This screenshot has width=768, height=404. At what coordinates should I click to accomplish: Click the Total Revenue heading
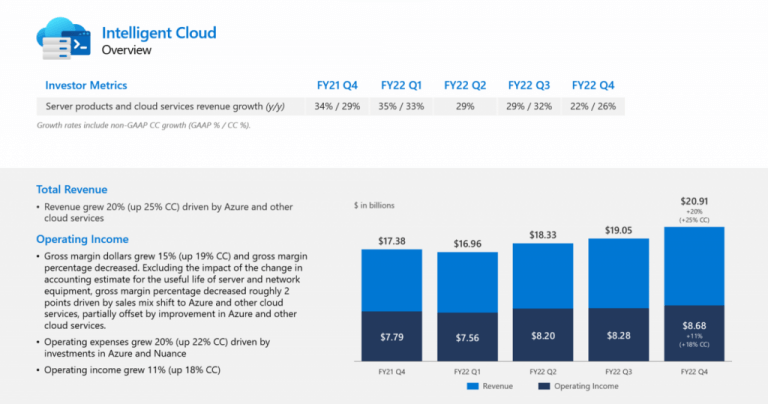(x=72, y=190)
